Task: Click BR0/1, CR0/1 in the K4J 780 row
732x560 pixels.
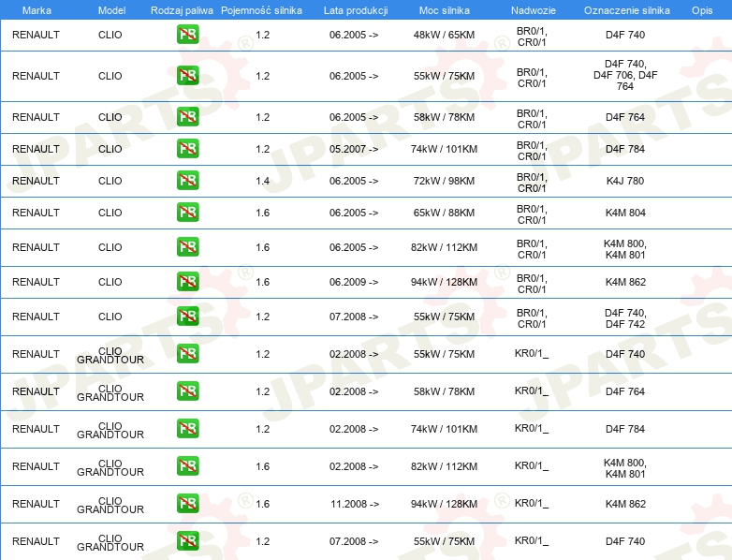Action: (532, 183)
